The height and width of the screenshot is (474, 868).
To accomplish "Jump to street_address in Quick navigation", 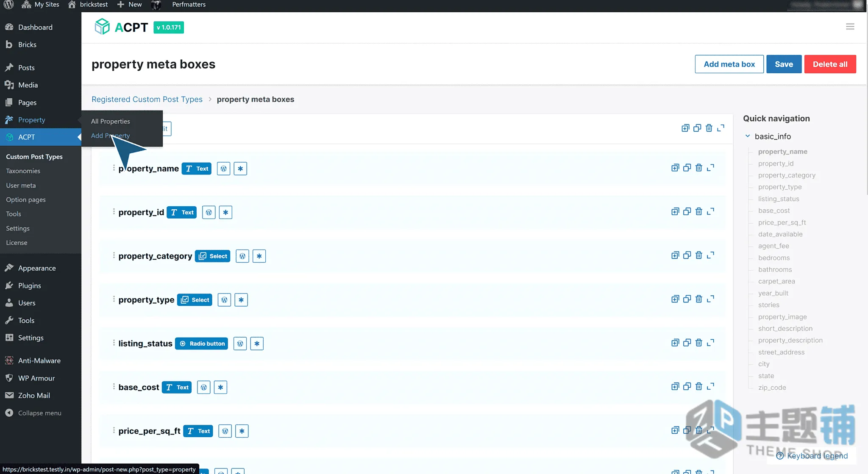I will tap(781, 352).
